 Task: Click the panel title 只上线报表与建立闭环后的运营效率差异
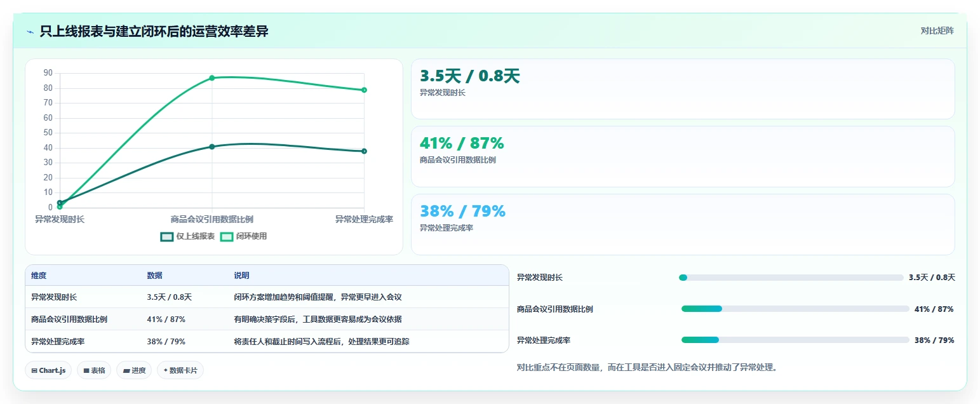coord(154,31)
